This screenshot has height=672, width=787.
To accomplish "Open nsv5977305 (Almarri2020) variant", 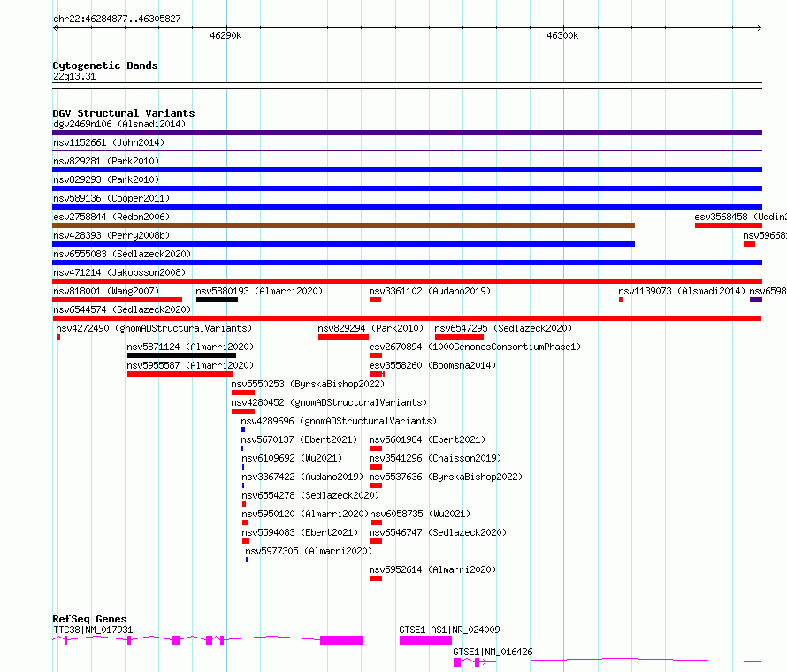I will click(309, 551).
